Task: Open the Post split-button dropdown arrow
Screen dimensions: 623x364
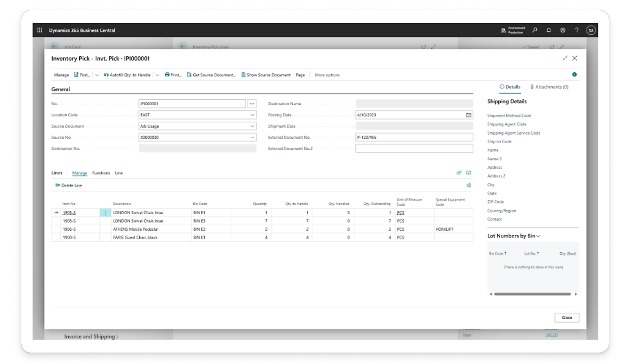Action: [x=97, y=75]
